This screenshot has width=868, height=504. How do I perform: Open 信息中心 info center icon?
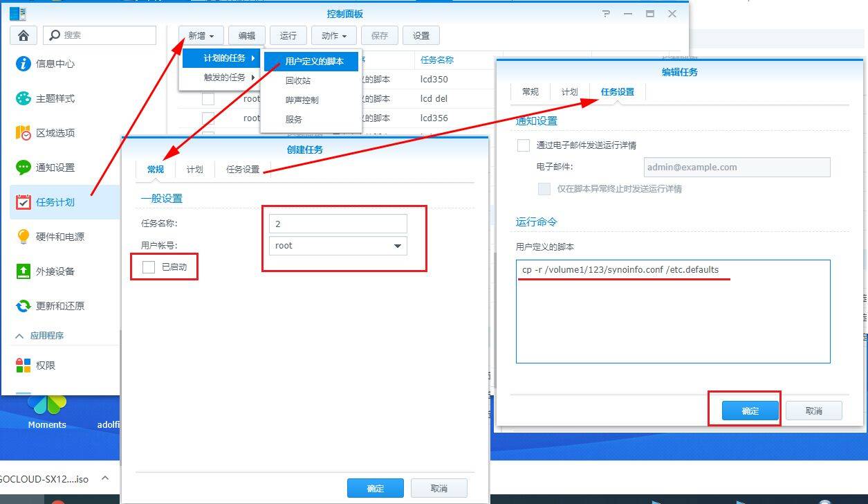point(24,64)
